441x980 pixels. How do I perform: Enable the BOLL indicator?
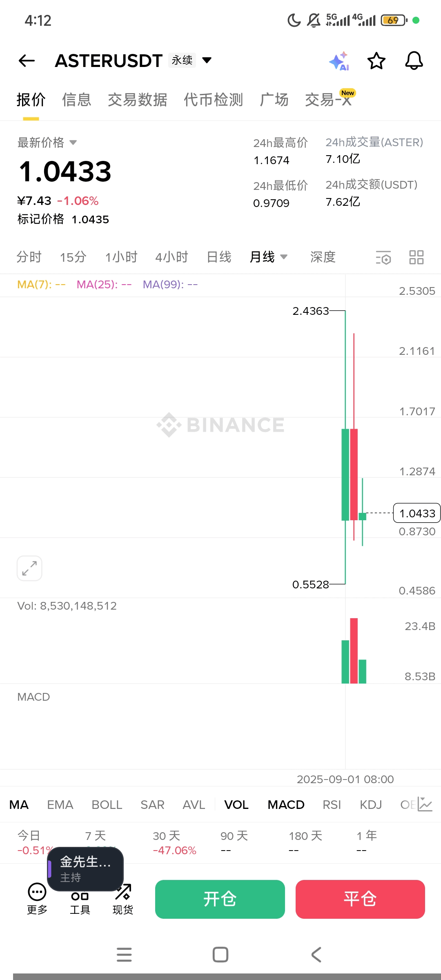pos(107,805)
